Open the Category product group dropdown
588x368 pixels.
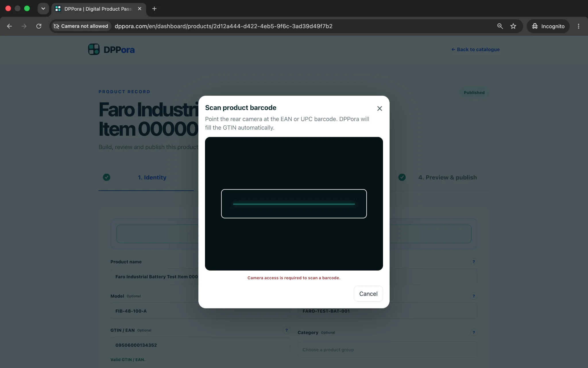387,350
